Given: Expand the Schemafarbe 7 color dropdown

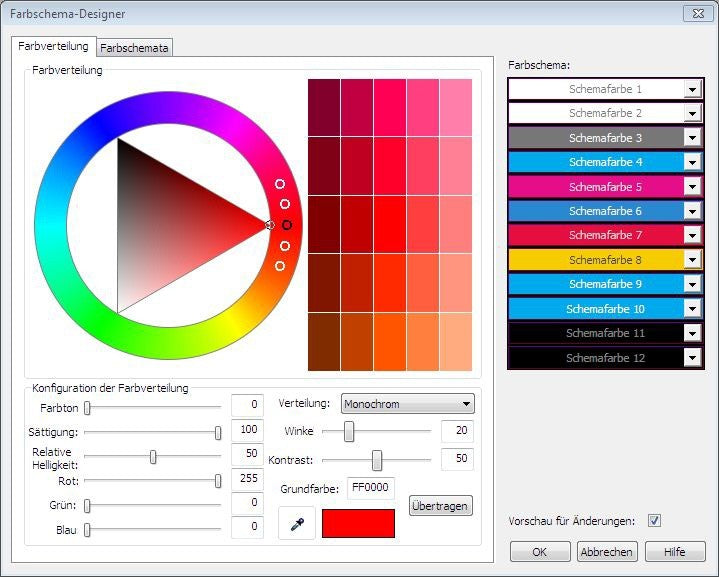Looking at the screenshot, I should 692,235.
